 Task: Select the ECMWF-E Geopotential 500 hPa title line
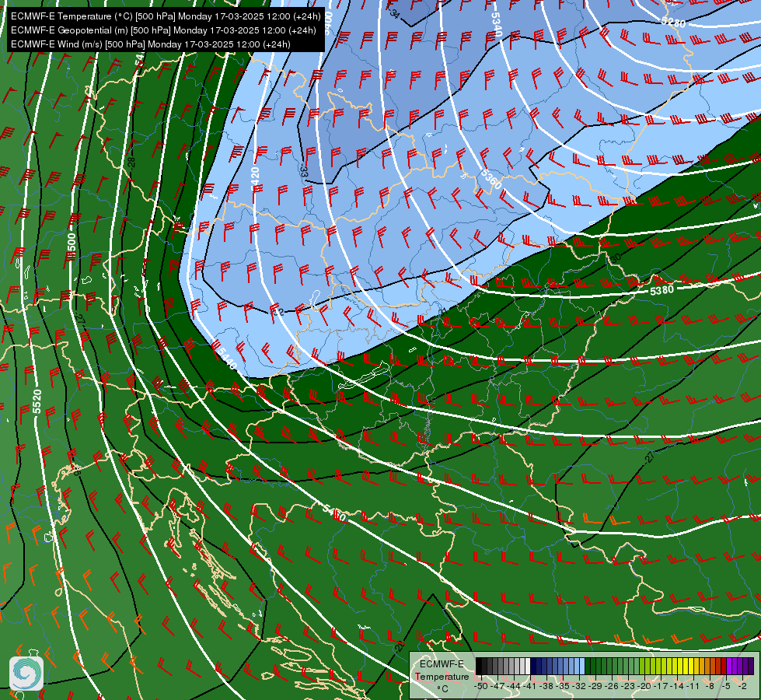(x=163, y=30)
